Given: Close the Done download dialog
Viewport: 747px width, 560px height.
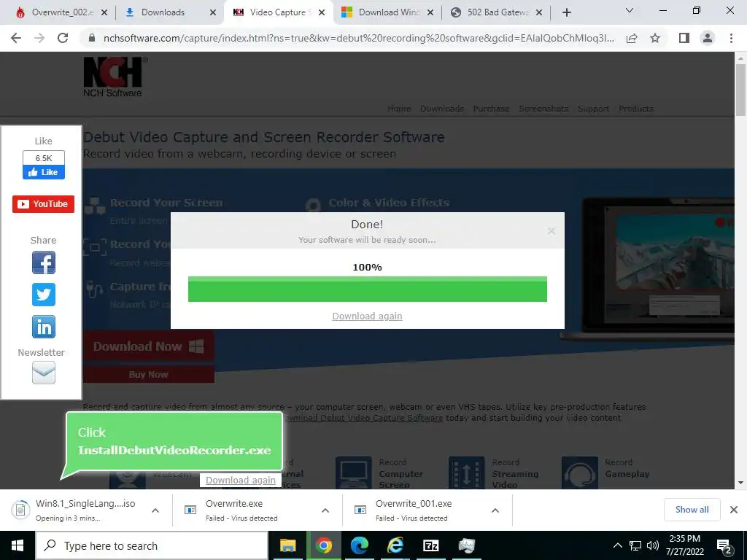Looking at the screenshot, I should point(551,231).
